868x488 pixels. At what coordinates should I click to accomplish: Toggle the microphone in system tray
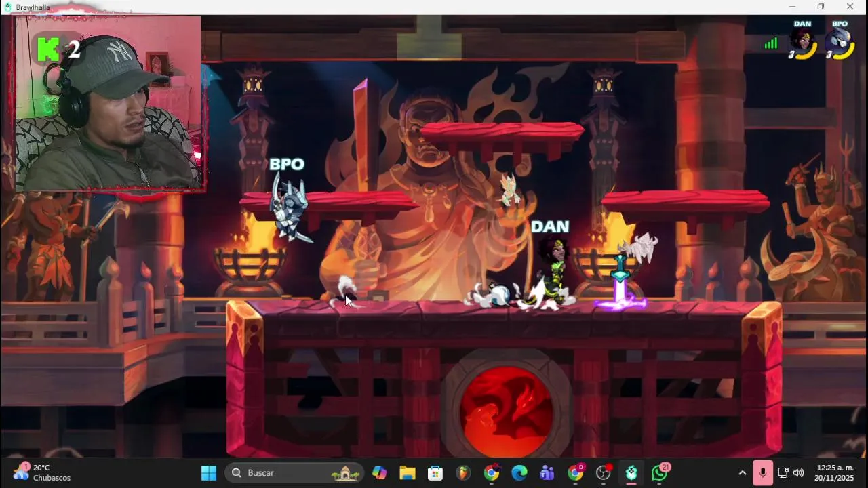pos(763,473)
